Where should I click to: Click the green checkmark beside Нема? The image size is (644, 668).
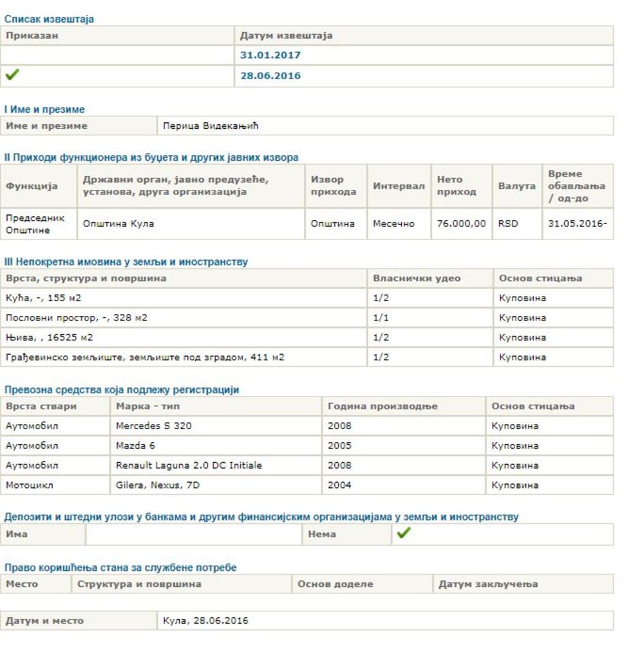click(404, 533)
